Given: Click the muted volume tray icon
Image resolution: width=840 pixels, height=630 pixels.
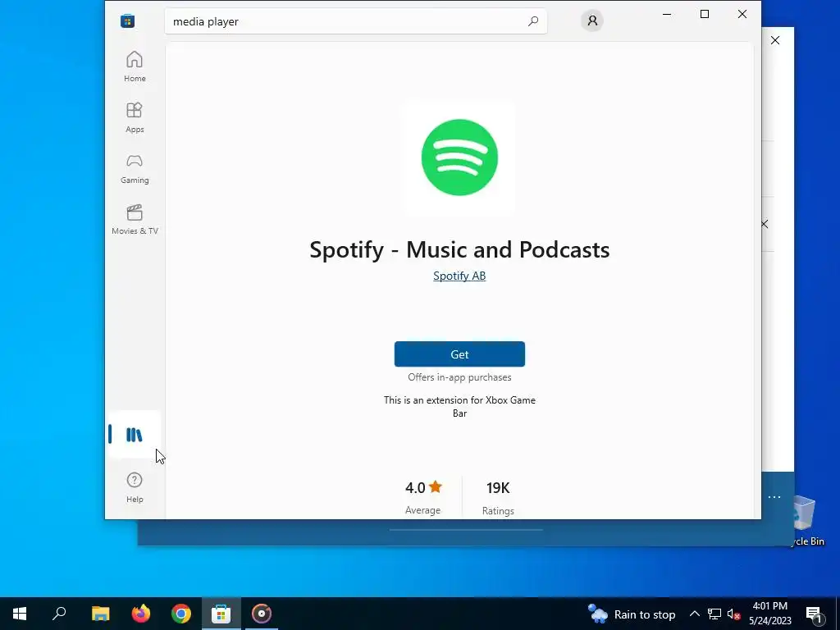Looking at the screenshot, I should point(733,614).
